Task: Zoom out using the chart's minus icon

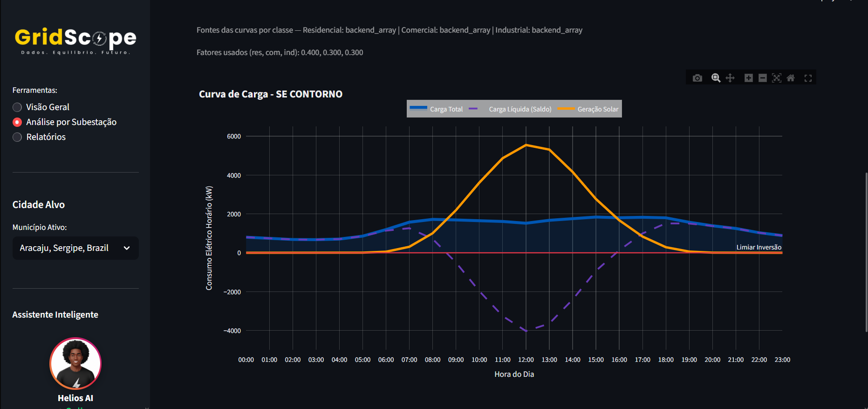Action: coord(763,78)
